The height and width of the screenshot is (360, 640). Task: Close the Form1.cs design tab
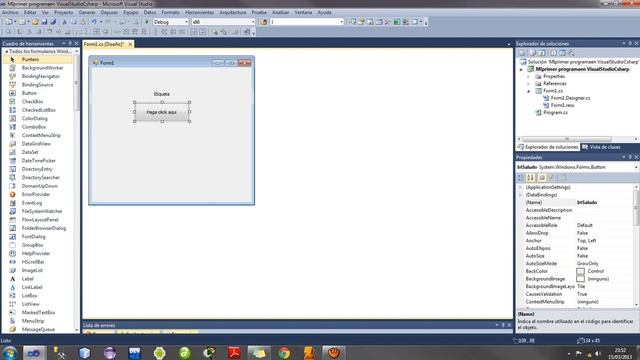click(130, 44)
